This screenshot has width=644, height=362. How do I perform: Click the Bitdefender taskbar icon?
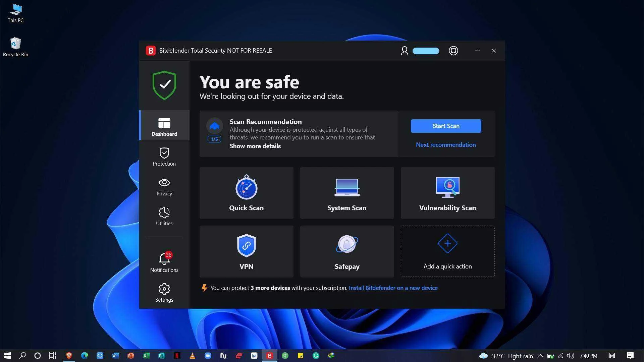tap(270, 356)
